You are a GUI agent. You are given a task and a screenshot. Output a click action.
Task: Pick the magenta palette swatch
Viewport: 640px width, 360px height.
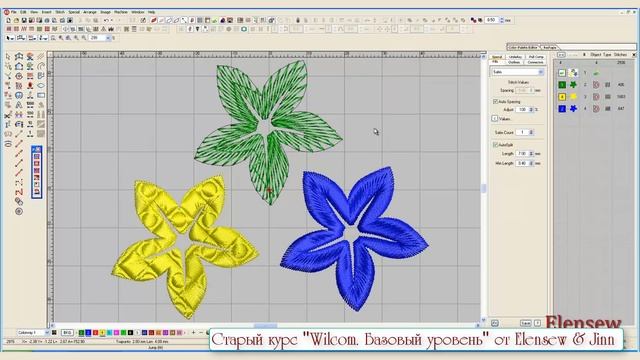click(x=116, y=333)
